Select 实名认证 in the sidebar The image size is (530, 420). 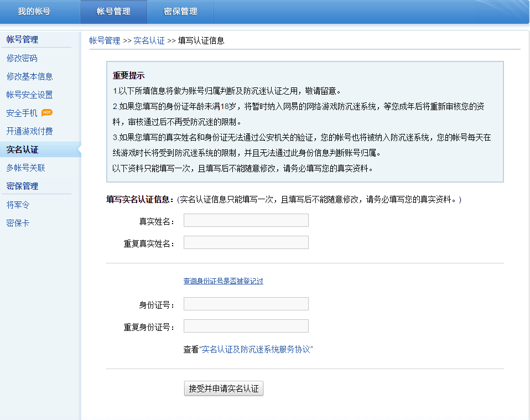(x=22, y=149)
